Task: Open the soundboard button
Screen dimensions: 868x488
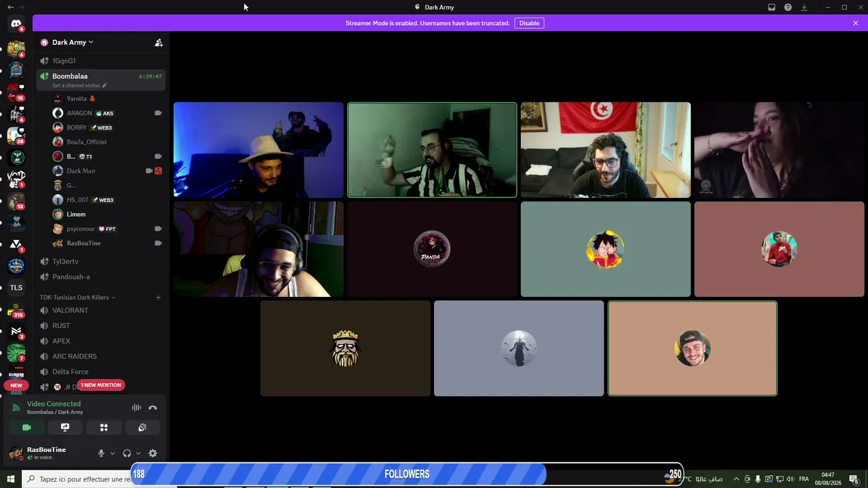Action: [142, 428]
